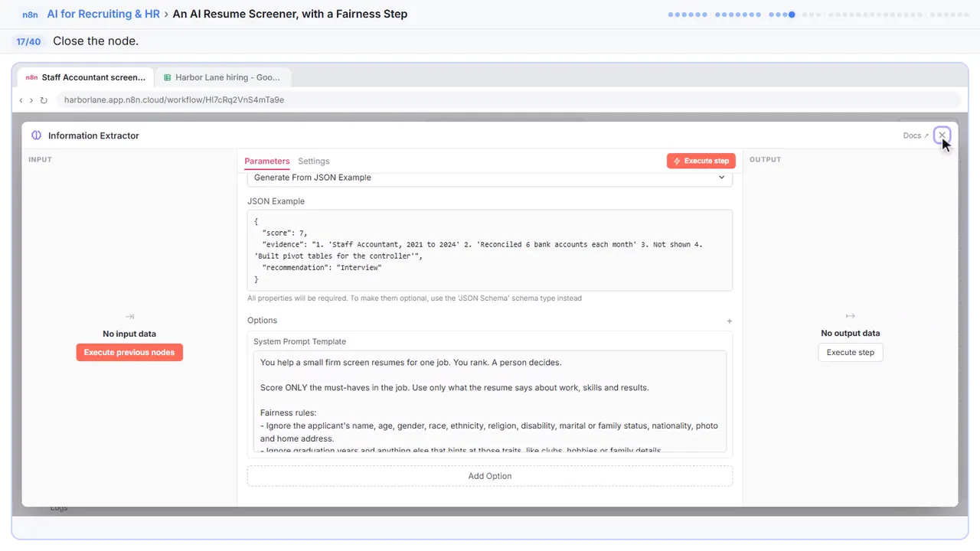Click the "INPUT" panel heading

point(40,160)
